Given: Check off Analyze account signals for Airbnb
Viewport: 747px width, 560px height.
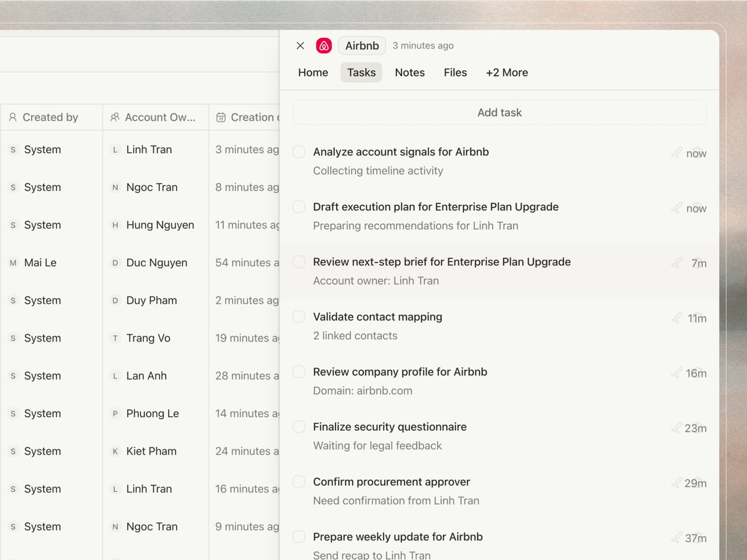Looking at the screenshot, I should click(299, 151).
